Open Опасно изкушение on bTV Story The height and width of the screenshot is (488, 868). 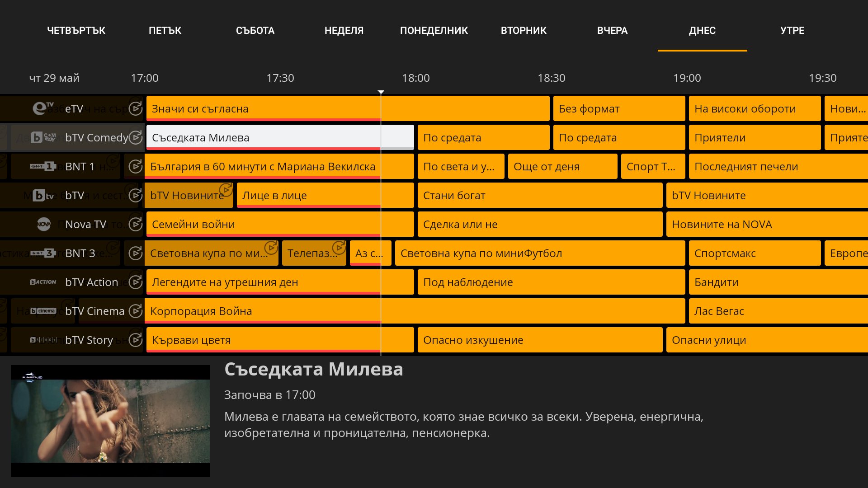(540, 340)
